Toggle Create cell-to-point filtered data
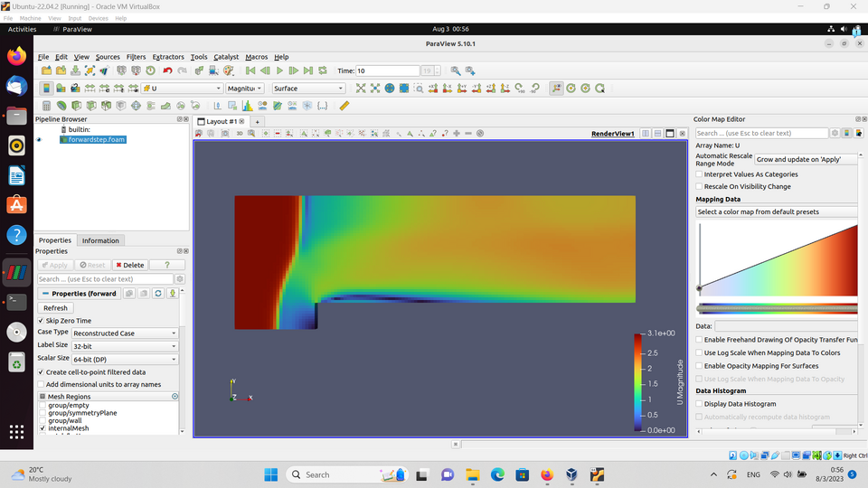Image resolution: width=868 pixels, height=488 pixels. (x=41, y=372)
